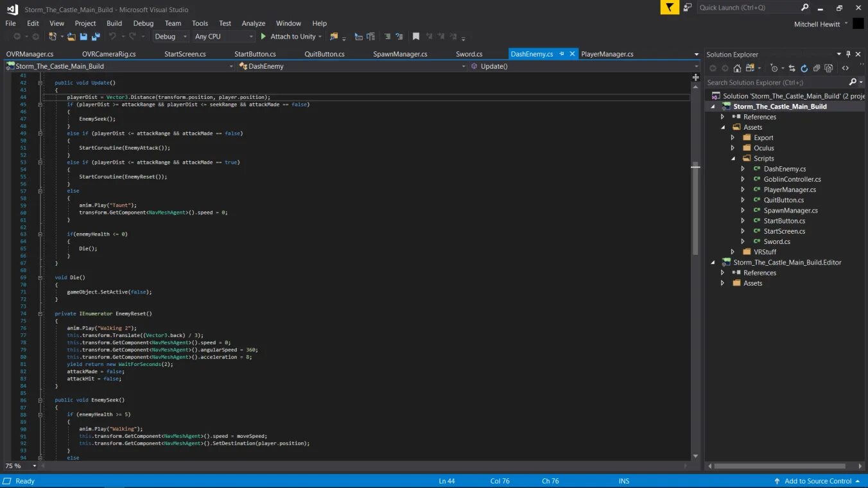Click the Collapse All icon in Solution Explorer

pyautogui.click(x=816, y=68)
